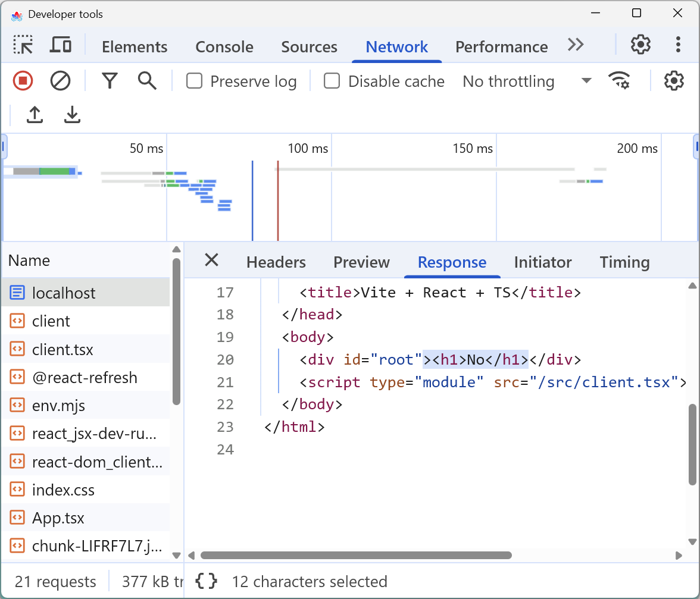Screen dimensions: 700x599
Task: Click the document icon beside localhost
Action: point(17,293)
